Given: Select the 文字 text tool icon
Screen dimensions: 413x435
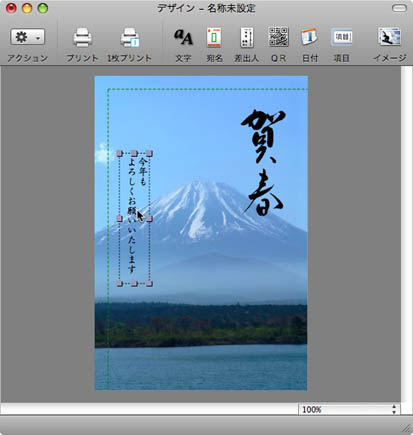Looking at the screenshot, I should click(x=183, y=37).
